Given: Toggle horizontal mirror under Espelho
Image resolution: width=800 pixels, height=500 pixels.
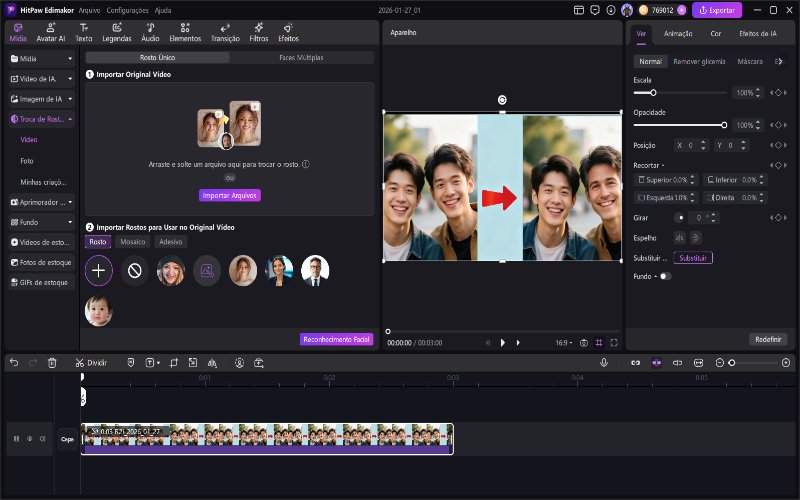Looking at the screenshot, I should [680, 237].
